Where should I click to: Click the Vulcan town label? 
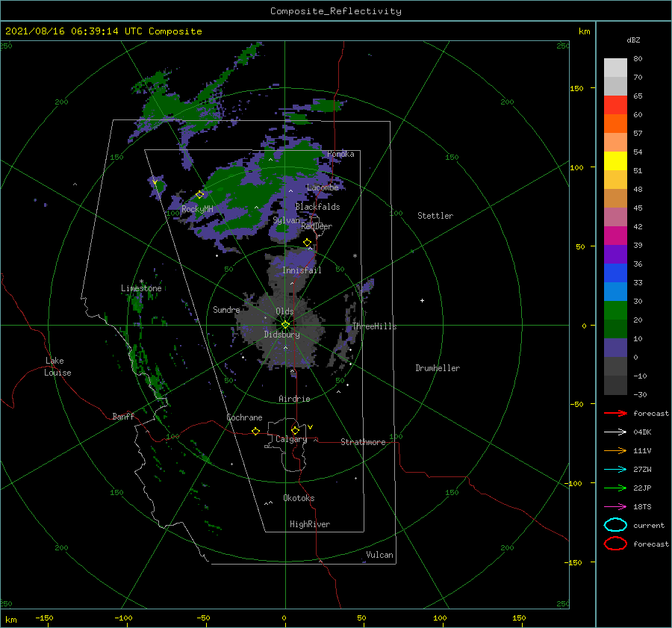pos(380,555)
